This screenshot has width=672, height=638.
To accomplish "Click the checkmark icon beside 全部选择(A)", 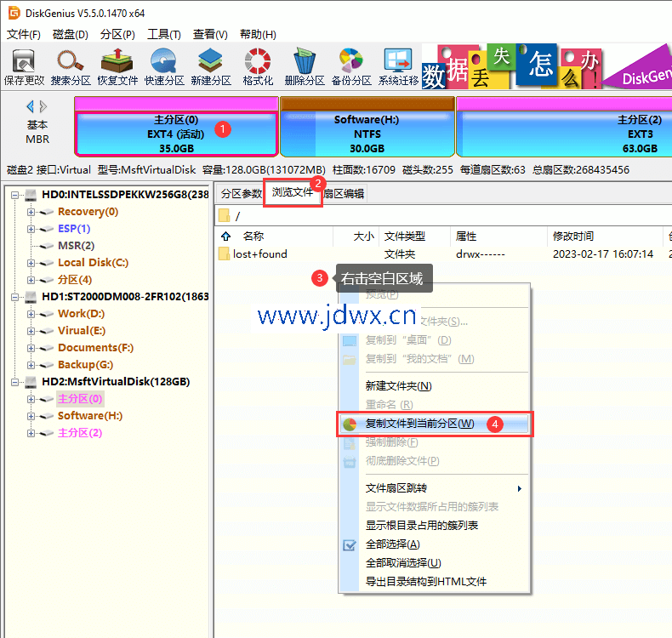I will click(350, 545).
